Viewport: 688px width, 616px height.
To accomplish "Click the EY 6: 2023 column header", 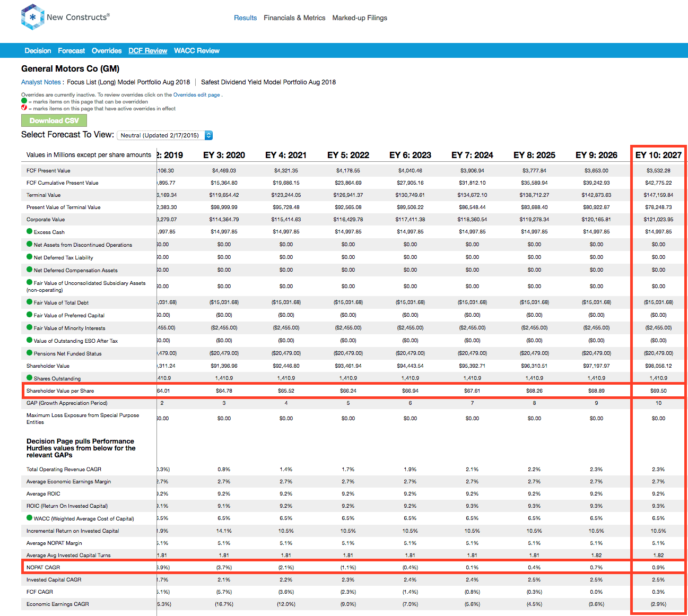I will click(410, 155).
